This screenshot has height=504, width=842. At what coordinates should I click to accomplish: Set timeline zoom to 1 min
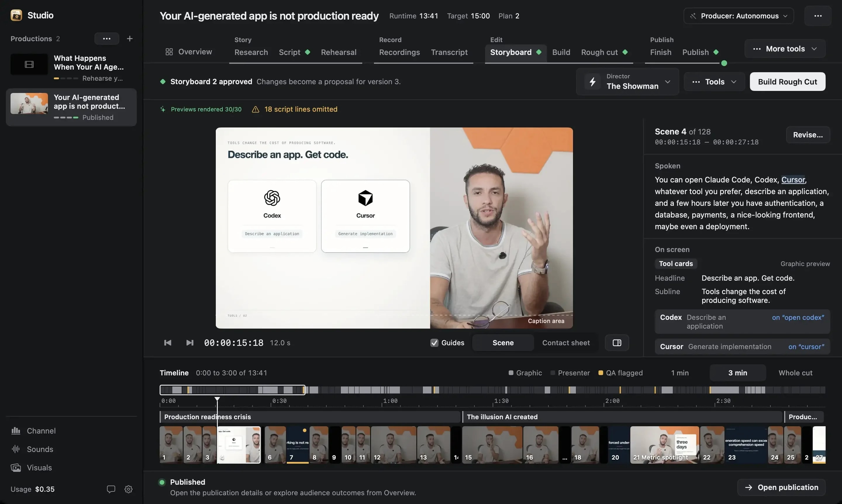point(680,372)
